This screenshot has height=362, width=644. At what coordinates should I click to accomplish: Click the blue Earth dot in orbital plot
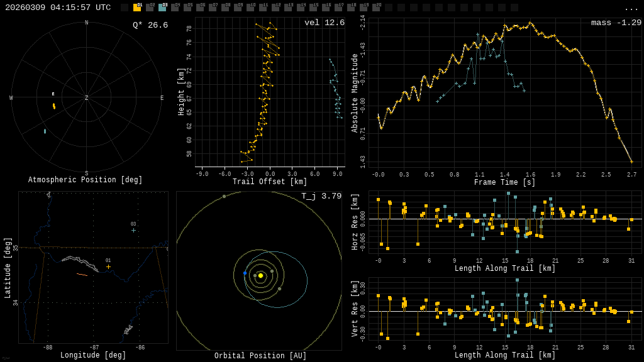pyautogui.click(x=245, y=273)
